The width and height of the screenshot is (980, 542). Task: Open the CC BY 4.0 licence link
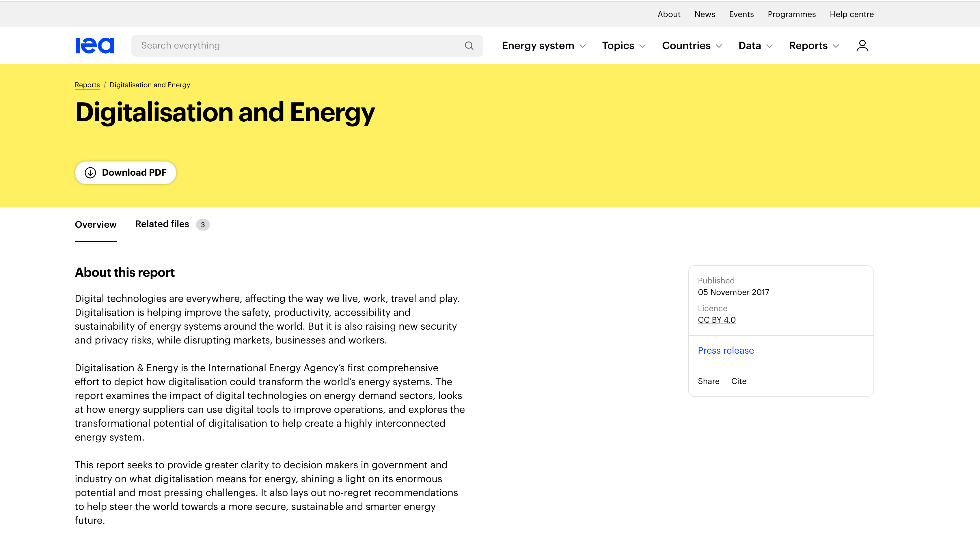717,320
